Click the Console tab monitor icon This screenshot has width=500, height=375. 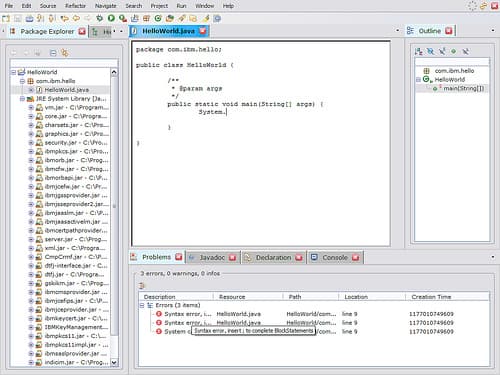tap(314, 257)
